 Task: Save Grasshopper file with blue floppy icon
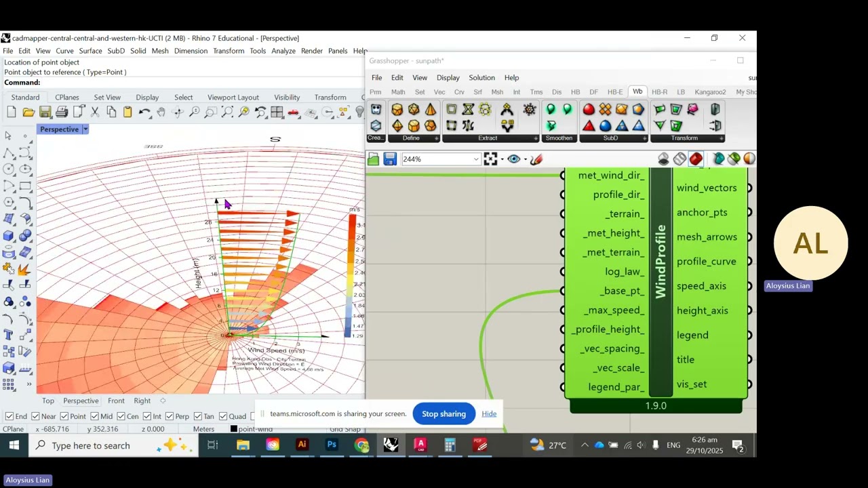[390, 159]
